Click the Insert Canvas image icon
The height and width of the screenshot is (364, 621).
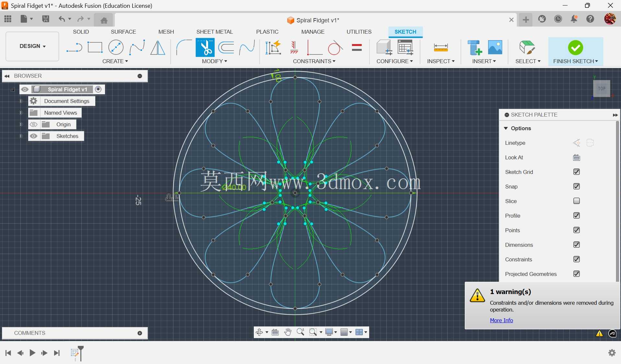495,47
